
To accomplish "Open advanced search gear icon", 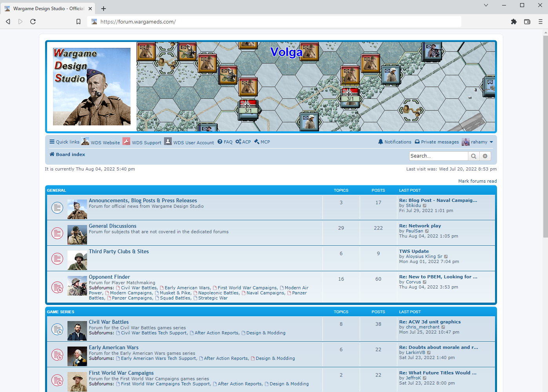I will (x=485, y=156).
